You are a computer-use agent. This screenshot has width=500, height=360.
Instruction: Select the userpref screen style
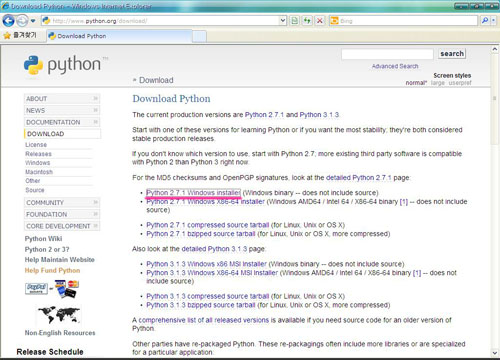coord(460,83)
